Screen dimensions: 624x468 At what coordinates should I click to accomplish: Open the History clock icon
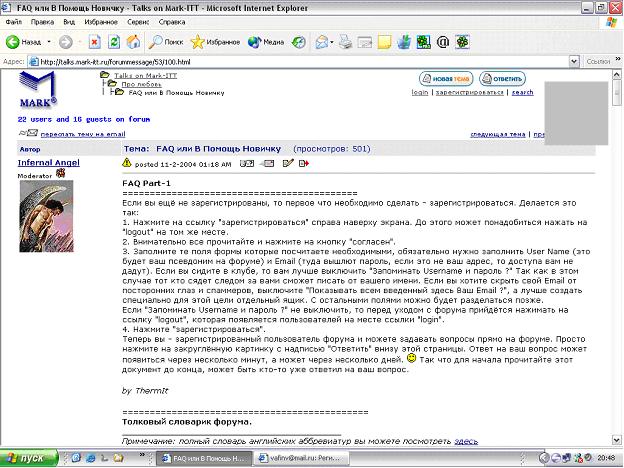point(298,42)
